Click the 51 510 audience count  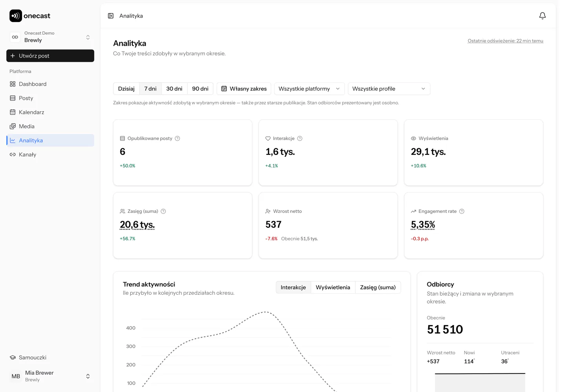[445, 329]
